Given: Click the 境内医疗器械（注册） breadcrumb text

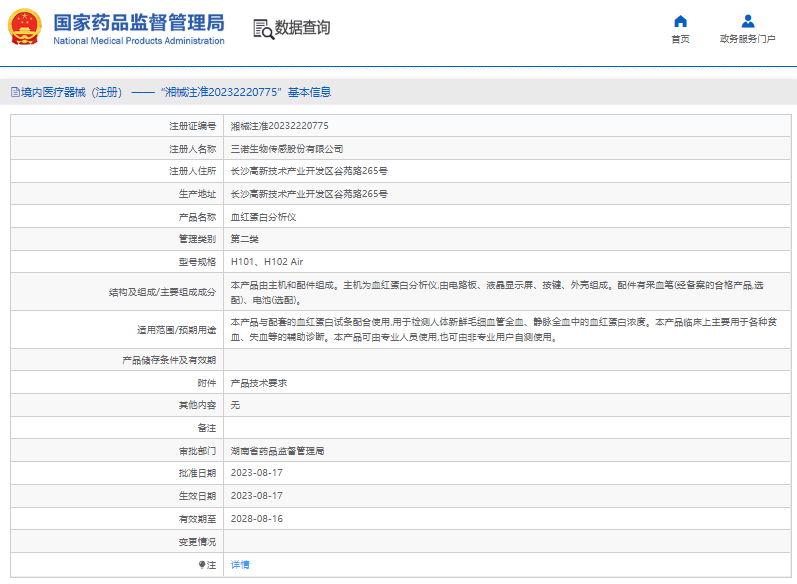Looking at the screenshot, I should (x=71, y=92).
